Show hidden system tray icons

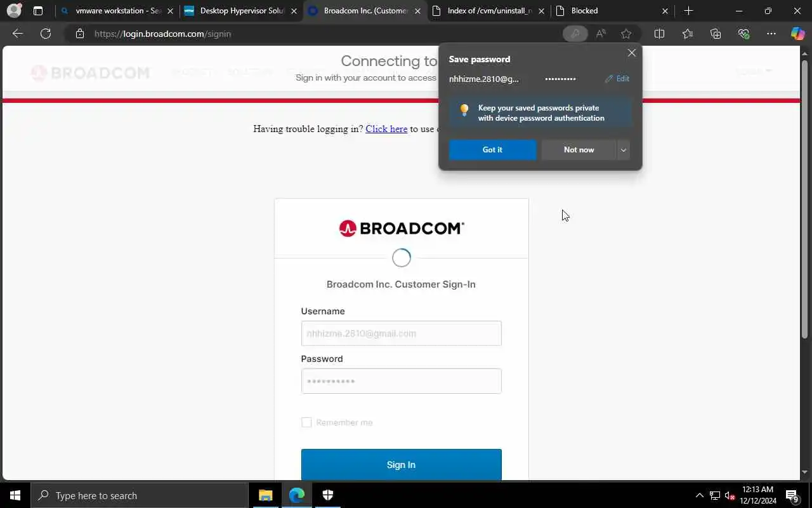coord(700,495)
